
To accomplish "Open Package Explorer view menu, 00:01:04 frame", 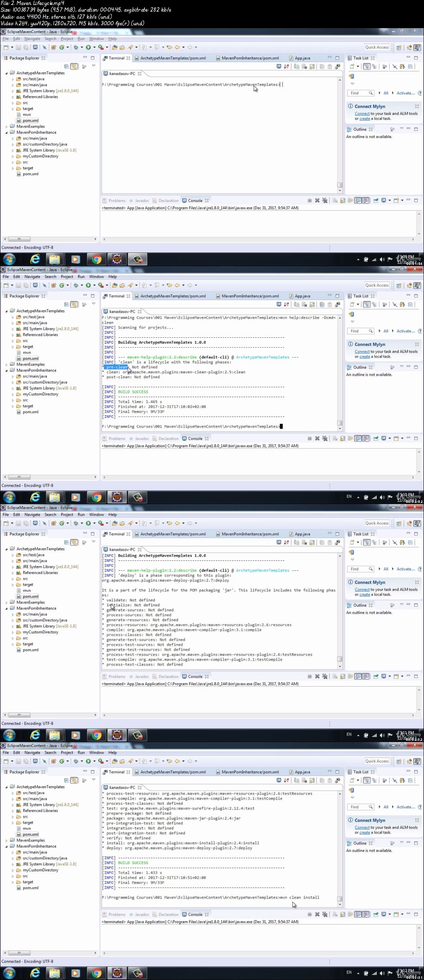I will (x=94, y=66).
